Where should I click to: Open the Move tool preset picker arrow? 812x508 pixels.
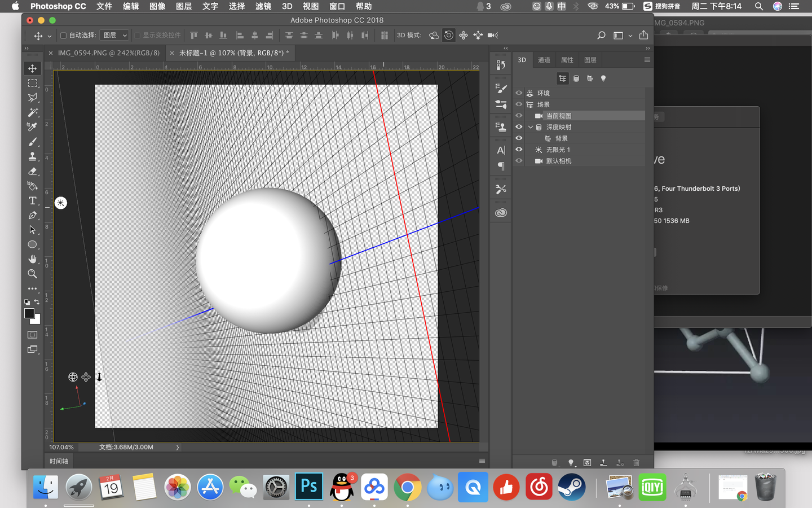(50, 36)
